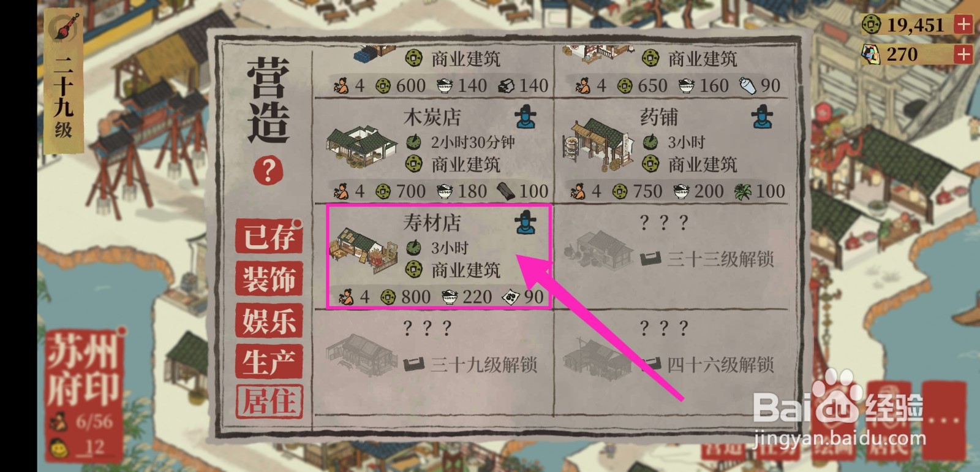Tap the copper coin currency icon

click(x=871, y=25)
